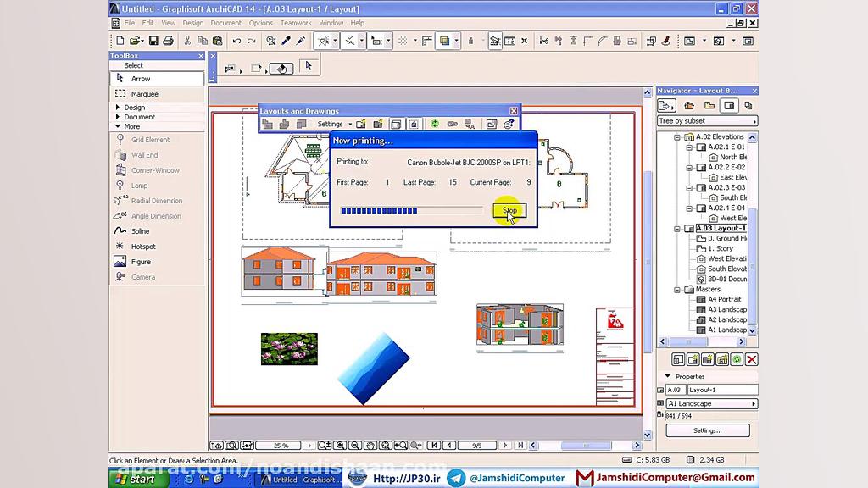Switch Navigator to Publisher Sets icon
Viewport: 868px width, 488px height.
tap(748, 106)
